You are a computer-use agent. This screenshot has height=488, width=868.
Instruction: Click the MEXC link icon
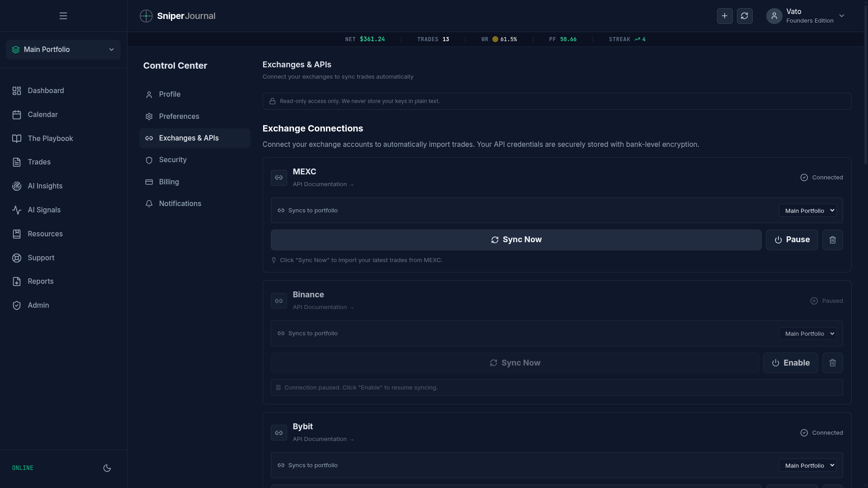(x=279, y=178)
